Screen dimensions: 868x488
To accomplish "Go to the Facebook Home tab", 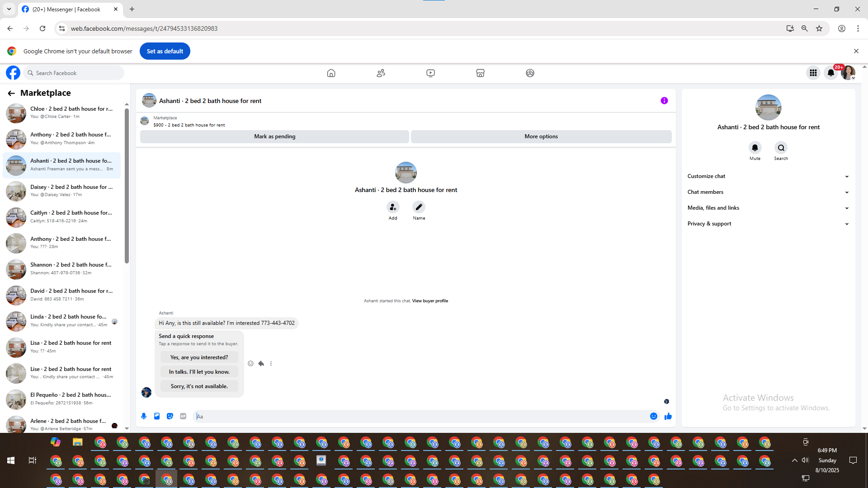I will click(x=331, y=73).
